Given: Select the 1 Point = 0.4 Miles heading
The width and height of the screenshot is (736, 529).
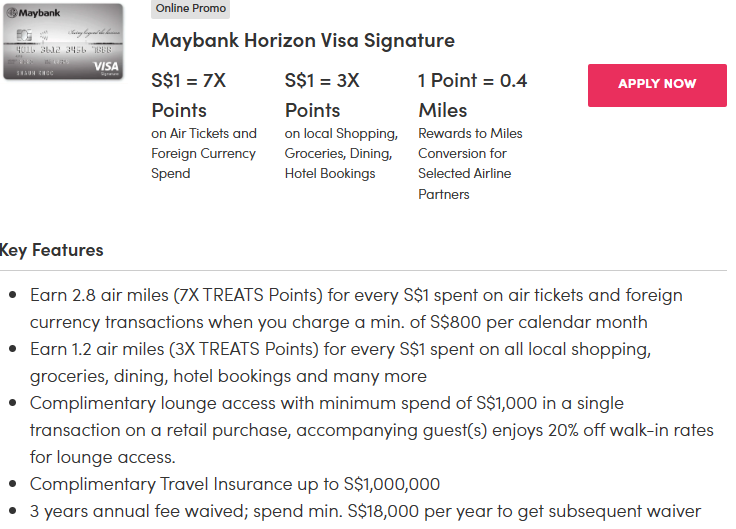Looking at the screenshot, I should click(x=472, y=95).
